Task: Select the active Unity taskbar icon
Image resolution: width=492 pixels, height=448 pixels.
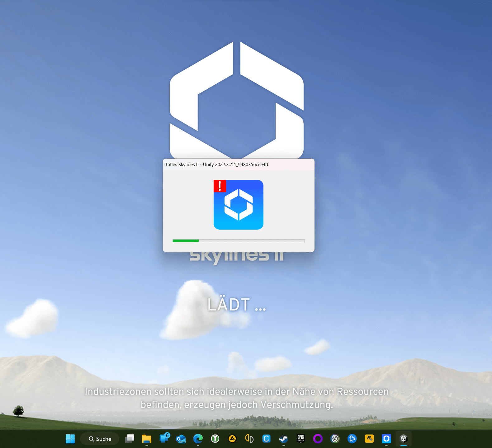Action: [404, 439]
